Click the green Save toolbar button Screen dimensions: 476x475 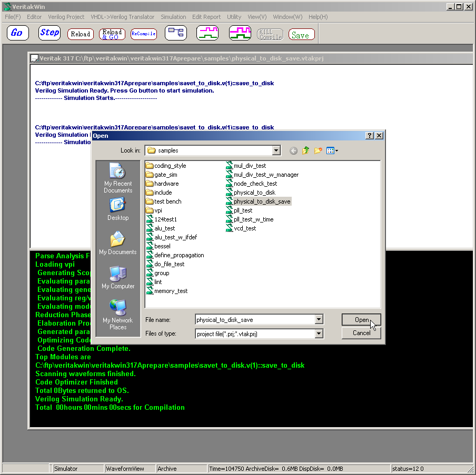tap(301, 34)
